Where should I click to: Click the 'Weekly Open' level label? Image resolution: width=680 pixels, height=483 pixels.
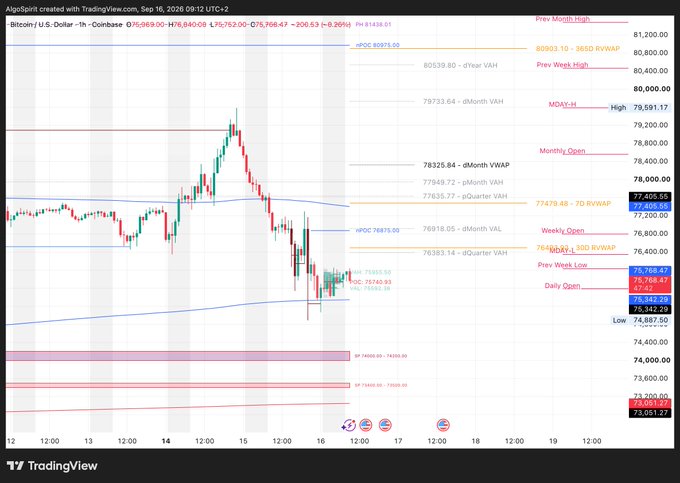coord(563,231)
